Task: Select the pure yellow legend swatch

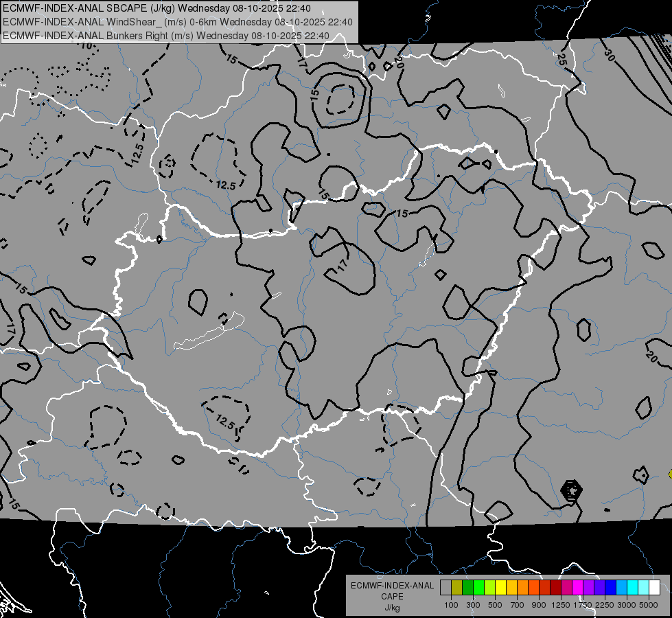Action: coord(500,588)
